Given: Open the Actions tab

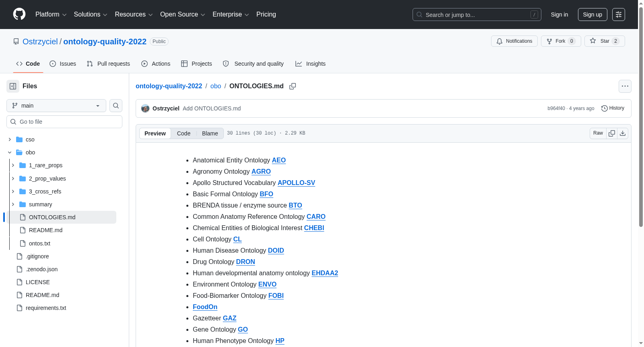Looking at the screenshot, I should click(x=156, y=64).
